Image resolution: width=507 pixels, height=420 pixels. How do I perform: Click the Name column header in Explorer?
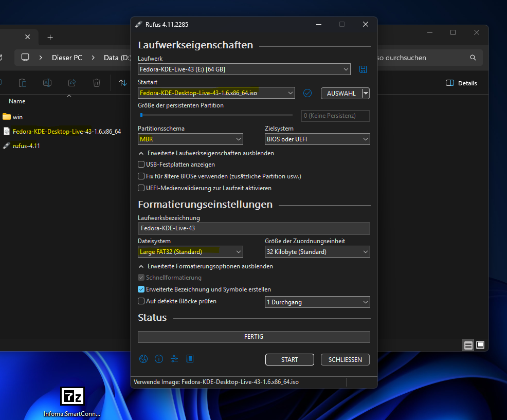pyautogui.click(x=17, y=101)
